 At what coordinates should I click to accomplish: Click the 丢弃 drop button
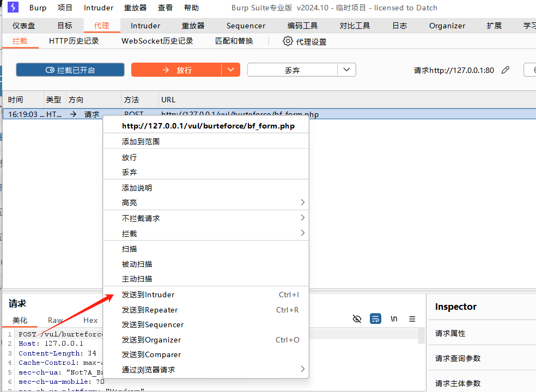click(293, 70)
